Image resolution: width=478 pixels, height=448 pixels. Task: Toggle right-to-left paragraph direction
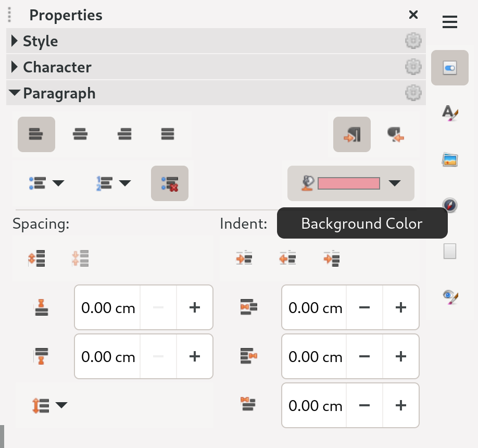pos(396,134)
